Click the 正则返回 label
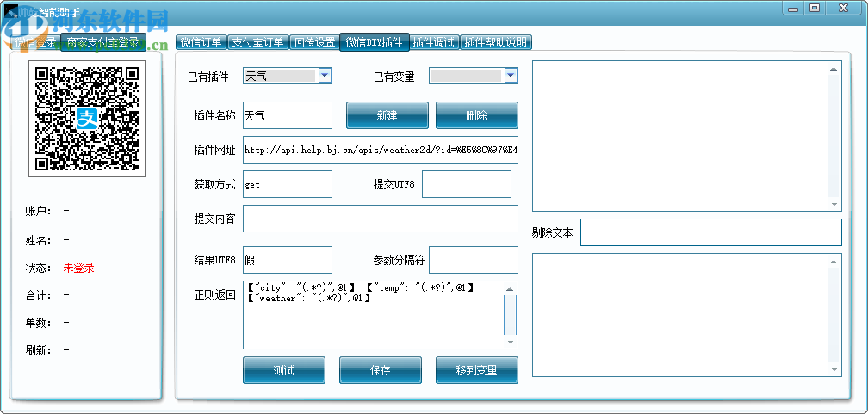868x414 pixels. tap(214, 295)
